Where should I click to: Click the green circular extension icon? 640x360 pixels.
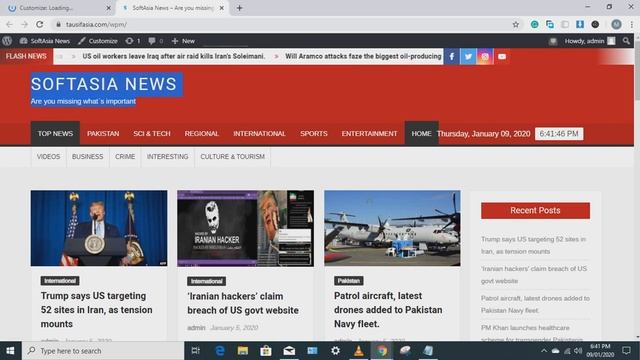click(534, 24)
